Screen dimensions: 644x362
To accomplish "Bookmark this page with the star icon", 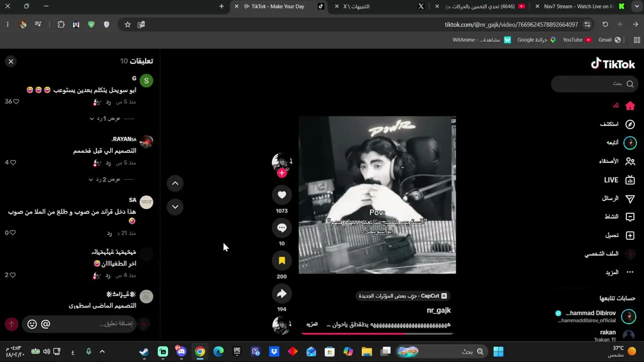I will 128,24.
